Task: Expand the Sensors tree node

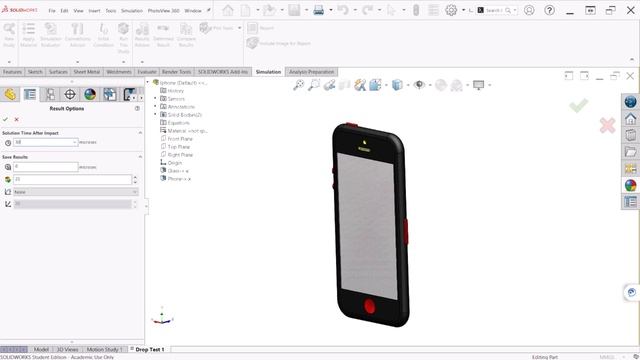Action: [x=155, y=98]
